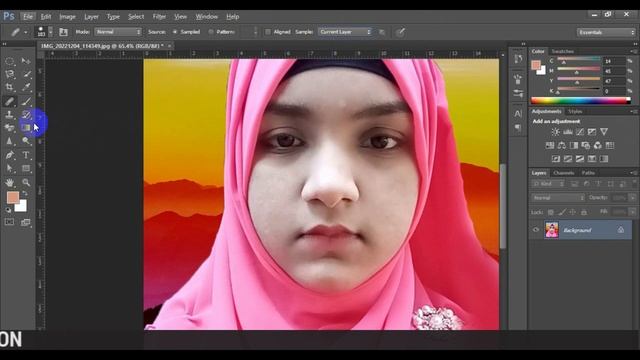Screen dimensions: 640x360
Task: Select the Magic Wand tool
Action: 26,74
